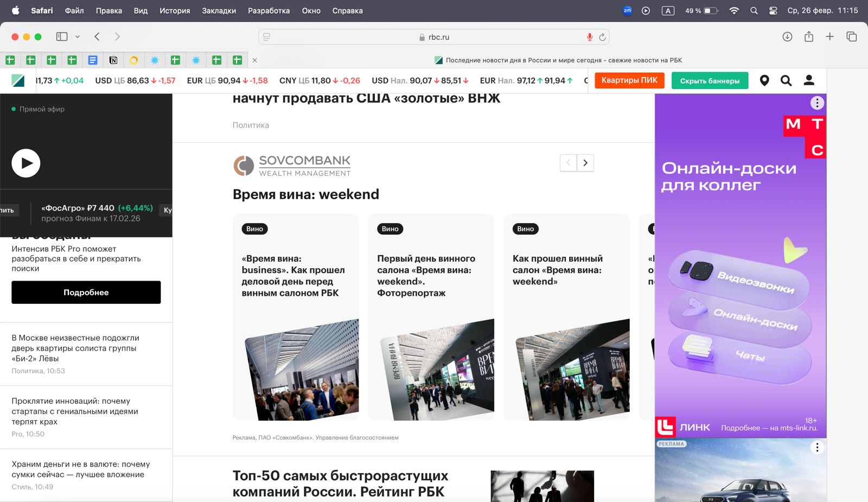Image resolution: width=868 pixels, height=502 pixels.
Task: Open the location pin icon on RBC
Action: click(x=764, y=80)
